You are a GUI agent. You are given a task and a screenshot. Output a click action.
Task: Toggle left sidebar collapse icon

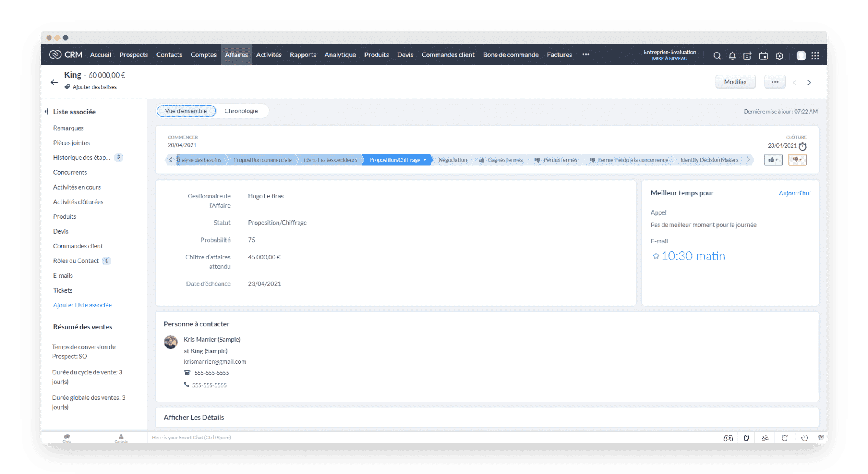[x=46, y=112]
